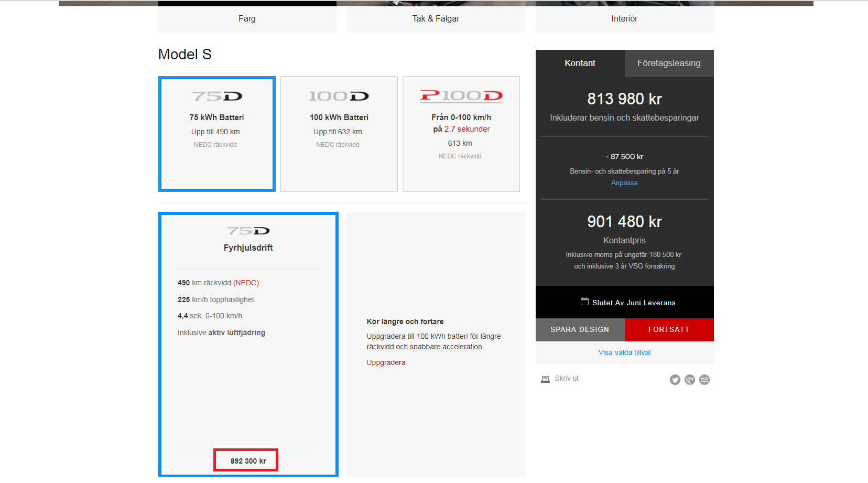Open Visa valda tillval link
The height and width of the screenshot is (483, 868).
click(624, 352)
